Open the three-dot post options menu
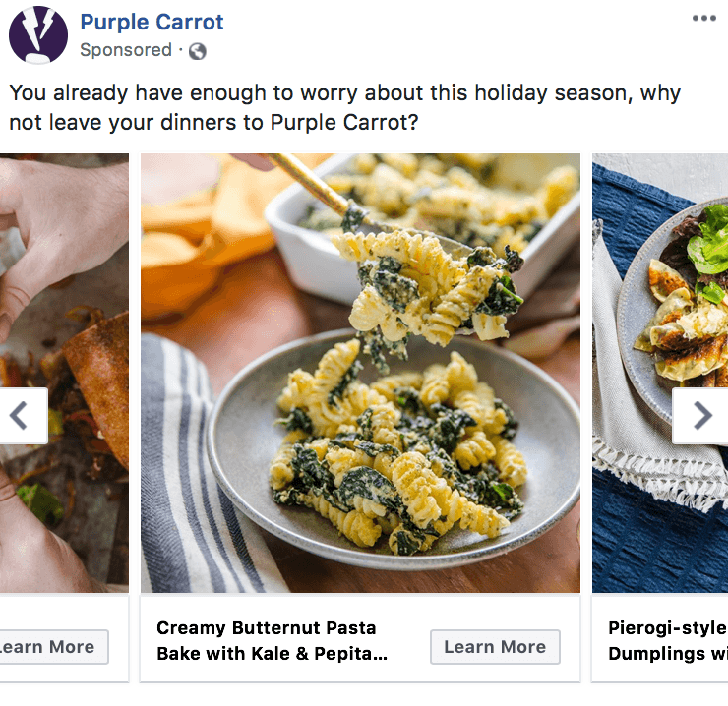This screenshot has height=706, width=728. [703, 19]
